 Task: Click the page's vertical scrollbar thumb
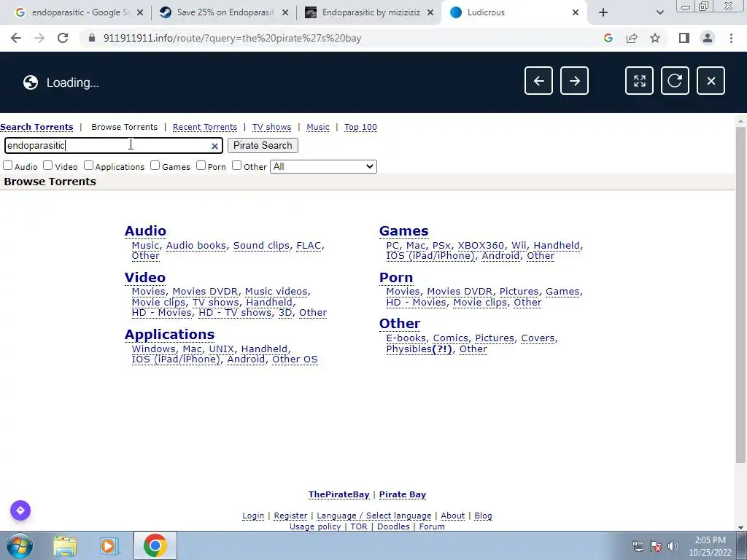(x=740, y=295)
